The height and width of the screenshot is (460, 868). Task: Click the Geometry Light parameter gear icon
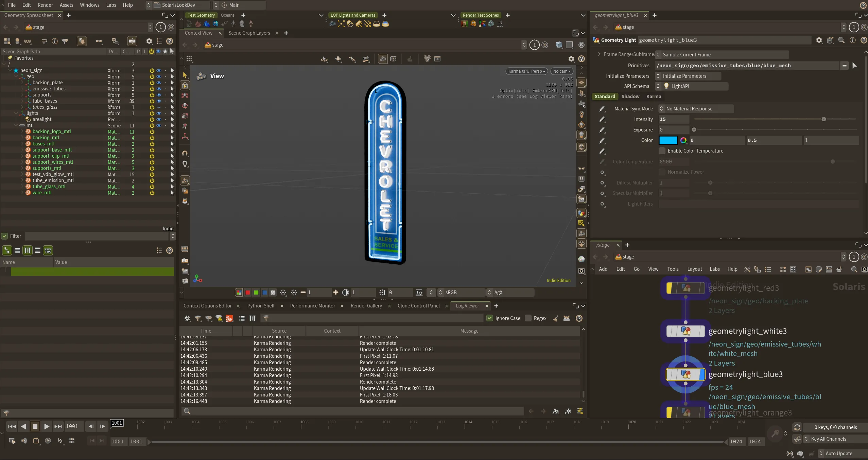pyautogui.click(x=819, y=40)
